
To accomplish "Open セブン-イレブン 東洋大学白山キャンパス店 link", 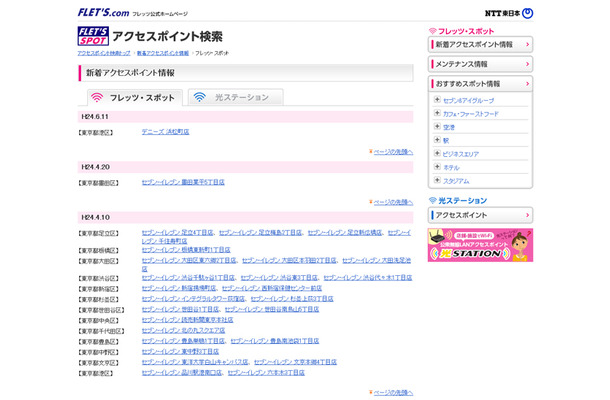I will 195,362.
